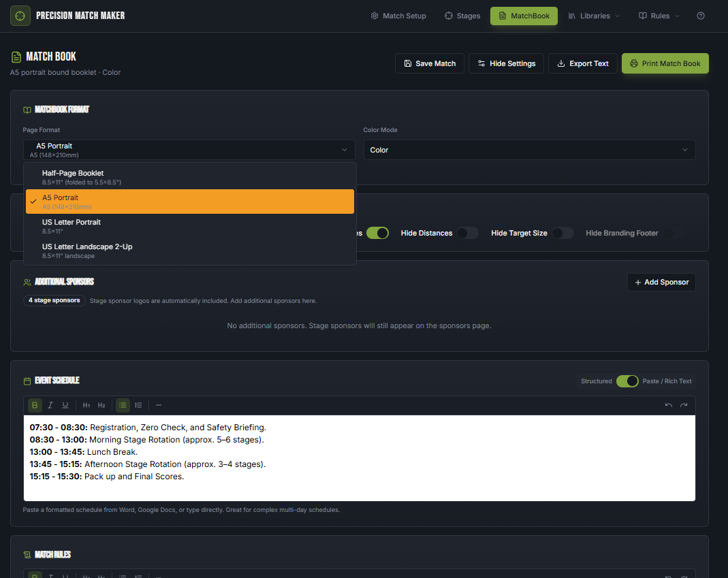Screen dimensions: 728x578
Task: Choose Half-Page Booklet page format
Action: point(190,177)
